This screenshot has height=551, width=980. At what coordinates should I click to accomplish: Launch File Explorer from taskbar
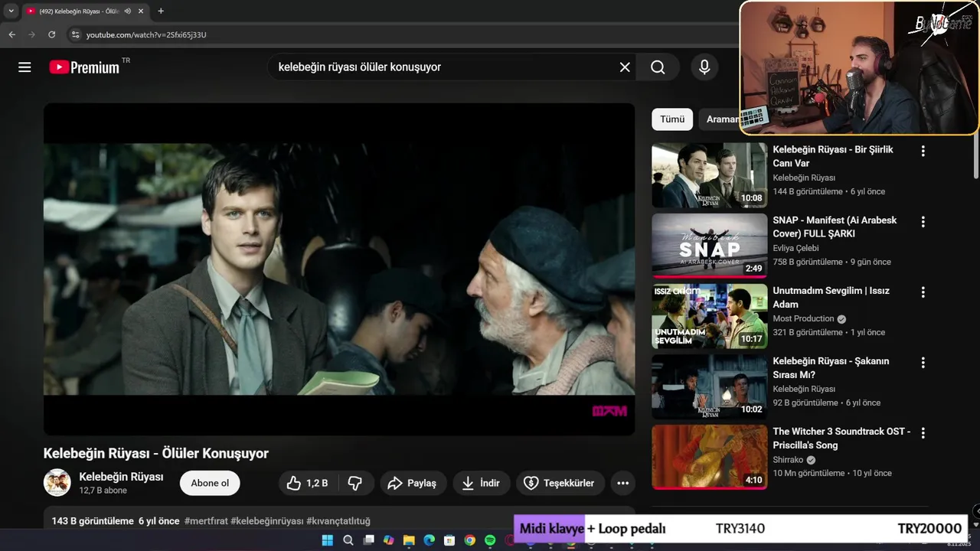coord(409,540)
